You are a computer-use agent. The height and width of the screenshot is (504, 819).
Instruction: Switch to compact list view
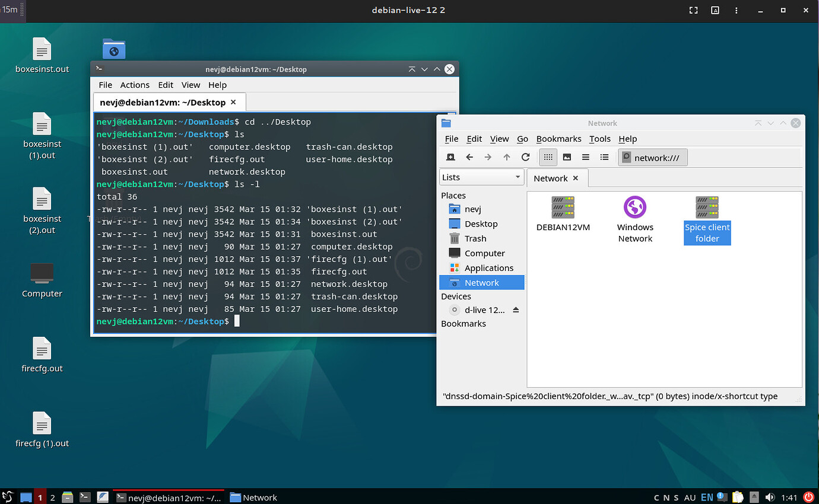pos(586,157)
